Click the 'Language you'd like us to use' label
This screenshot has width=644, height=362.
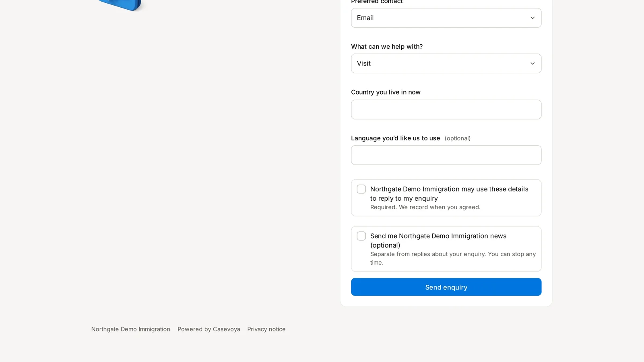[395, 138]
